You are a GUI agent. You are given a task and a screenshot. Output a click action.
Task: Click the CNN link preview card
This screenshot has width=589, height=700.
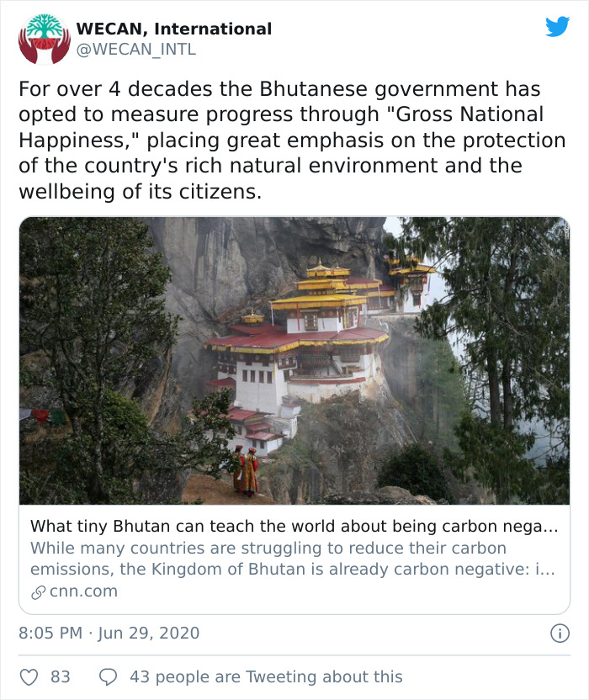(294, 412)
